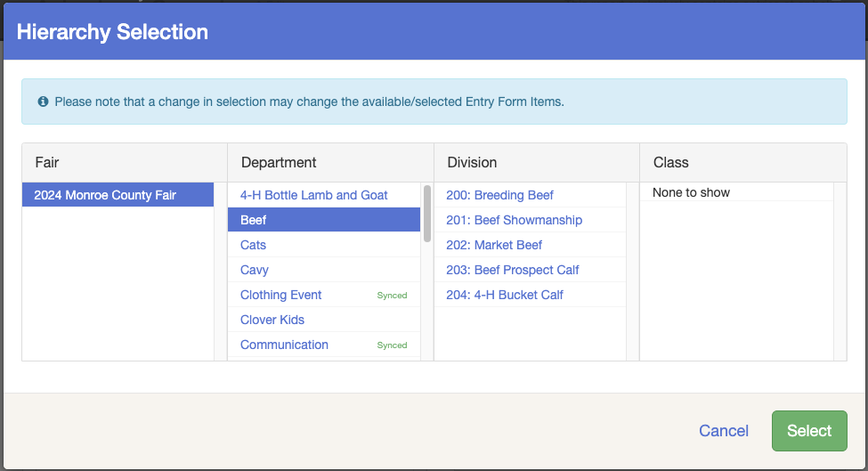Click the None to show text
The height and width of the screenshot is (471, 868).
tap(691, 192)
